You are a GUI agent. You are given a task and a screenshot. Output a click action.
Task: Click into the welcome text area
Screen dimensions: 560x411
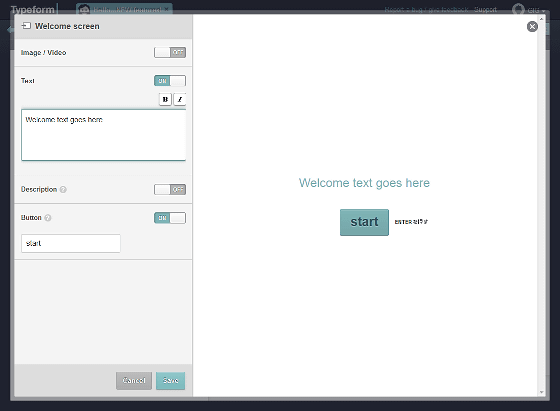(104, 135)
